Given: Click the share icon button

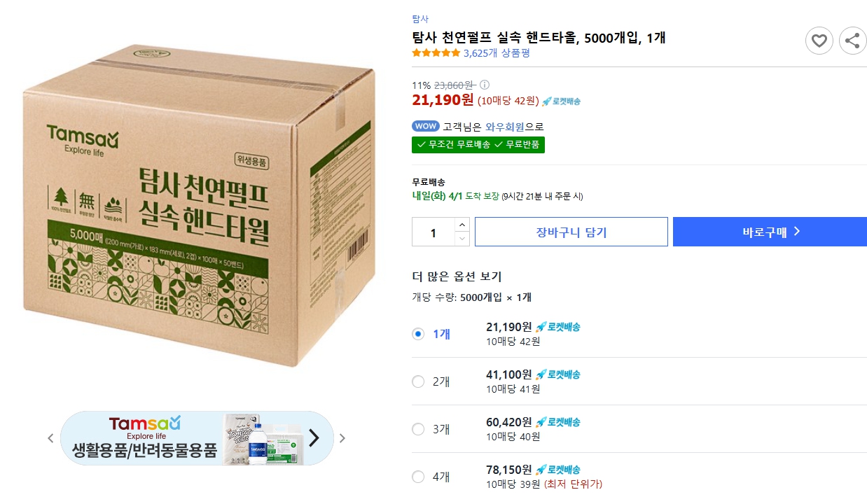Looking at the screenshot, I should click(x=852, y=41).
